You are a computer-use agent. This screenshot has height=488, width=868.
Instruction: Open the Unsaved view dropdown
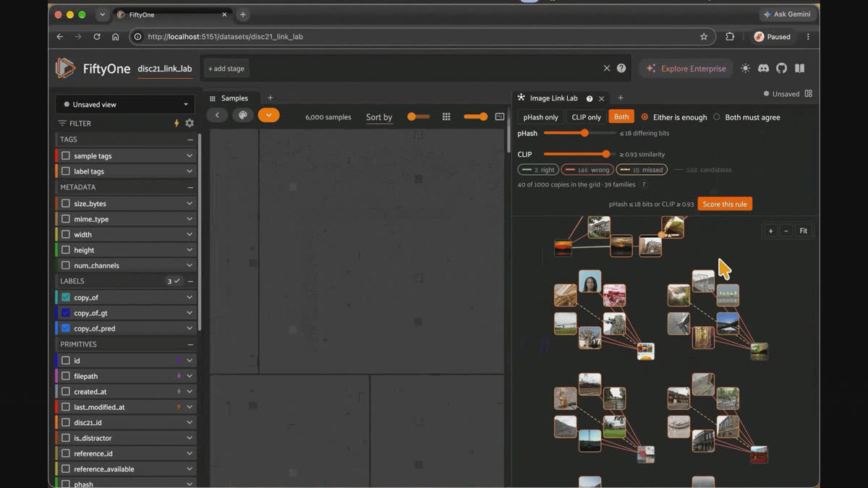(125, 104)
